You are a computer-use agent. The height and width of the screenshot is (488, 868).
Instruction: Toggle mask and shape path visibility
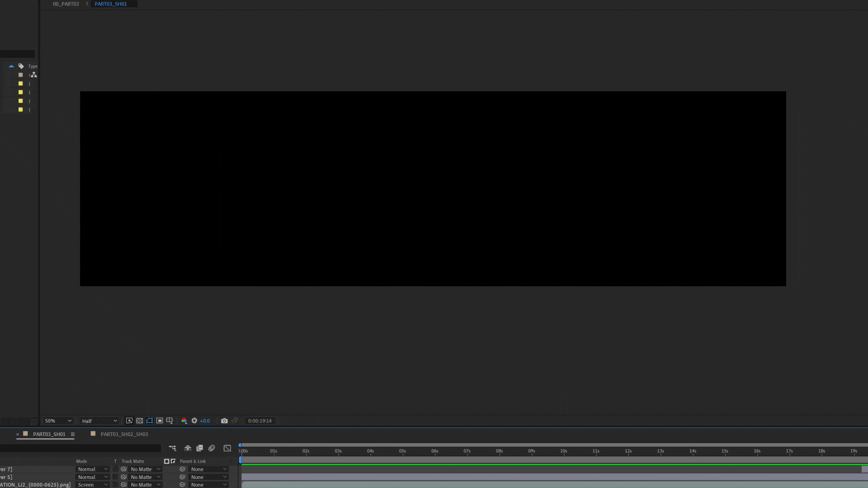[x=150, y=421]
